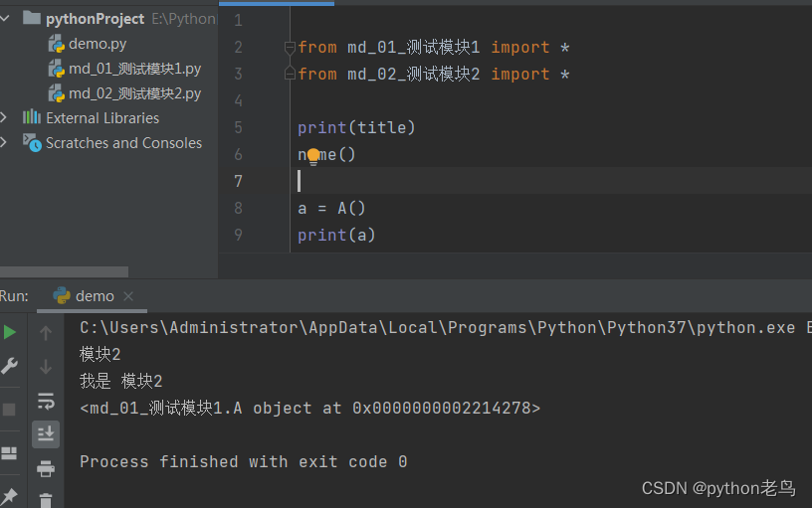Click the Print console output icon
Viewport: 812px width, 508px height.
coord(46,468)
